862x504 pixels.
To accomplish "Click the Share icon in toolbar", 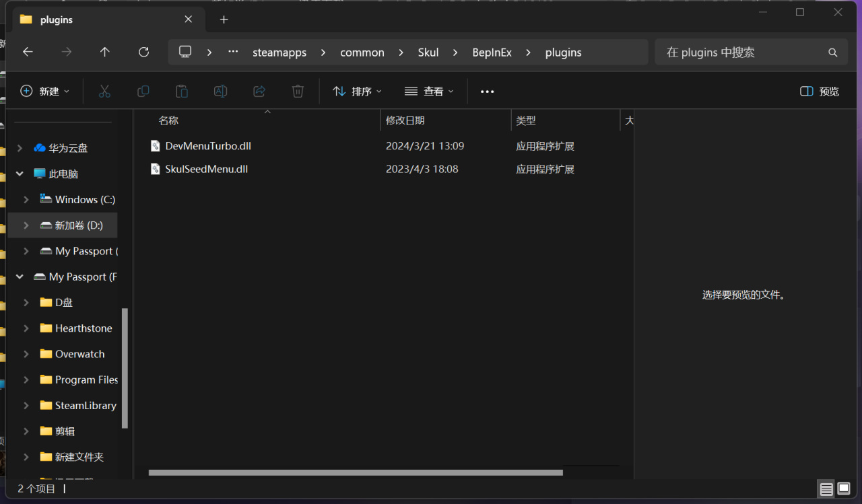I will pyautogui.click(x=259, y=91).
